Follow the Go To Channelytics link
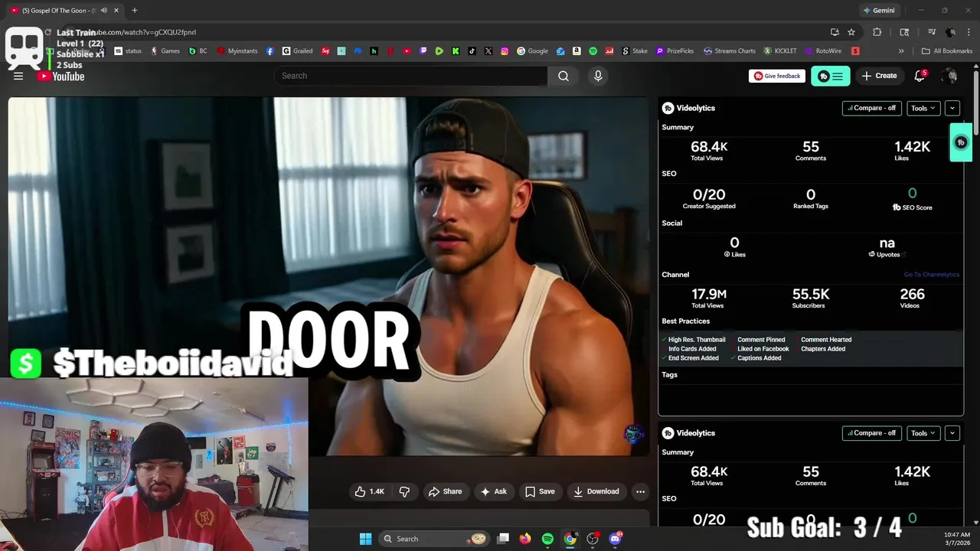This screenshot has width=980, height=551. (x=932, y=275)
